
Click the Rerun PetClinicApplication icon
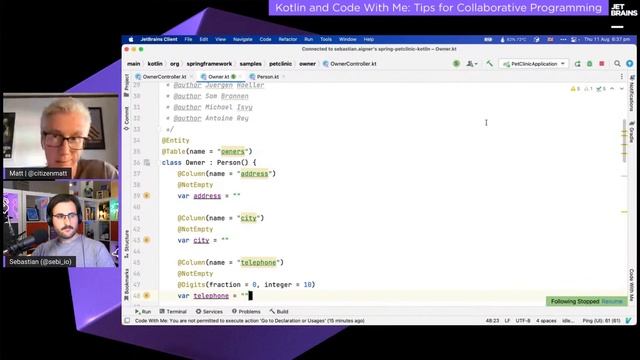[x=578, y=64]
